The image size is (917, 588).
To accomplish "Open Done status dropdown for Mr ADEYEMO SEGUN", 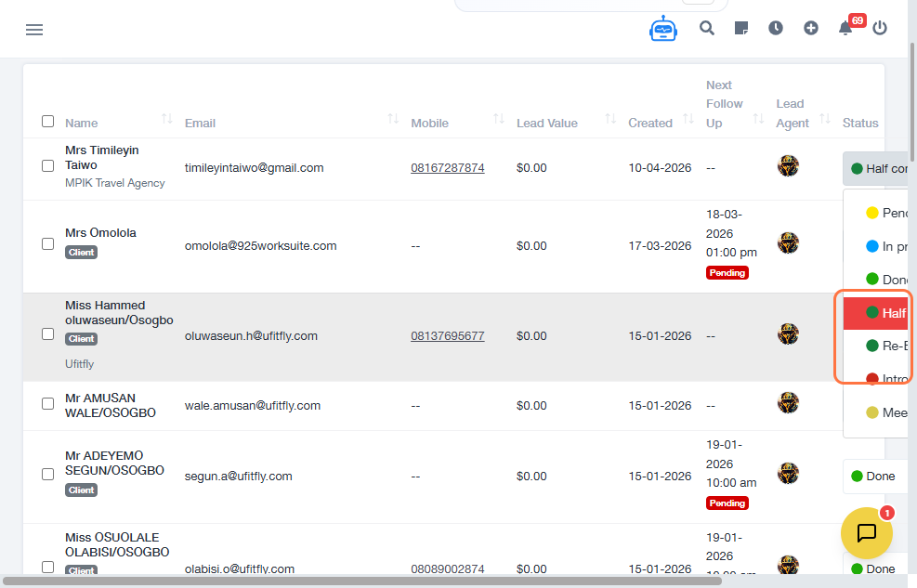I will [874, 477].
